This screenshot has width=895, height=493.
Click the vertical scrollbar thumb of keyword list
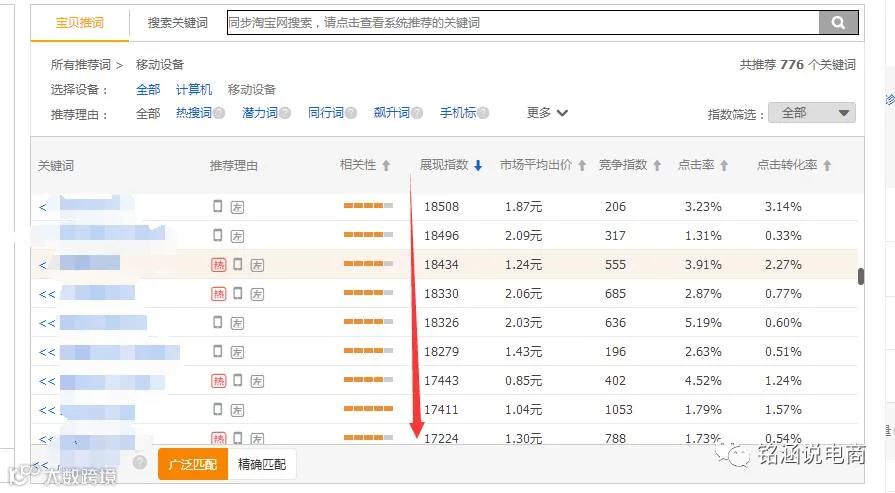click(861, 276)
